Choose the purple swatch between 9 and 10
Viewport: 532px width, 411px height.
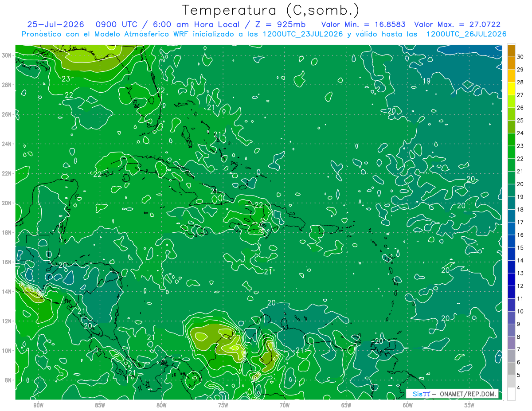(511, 318)
